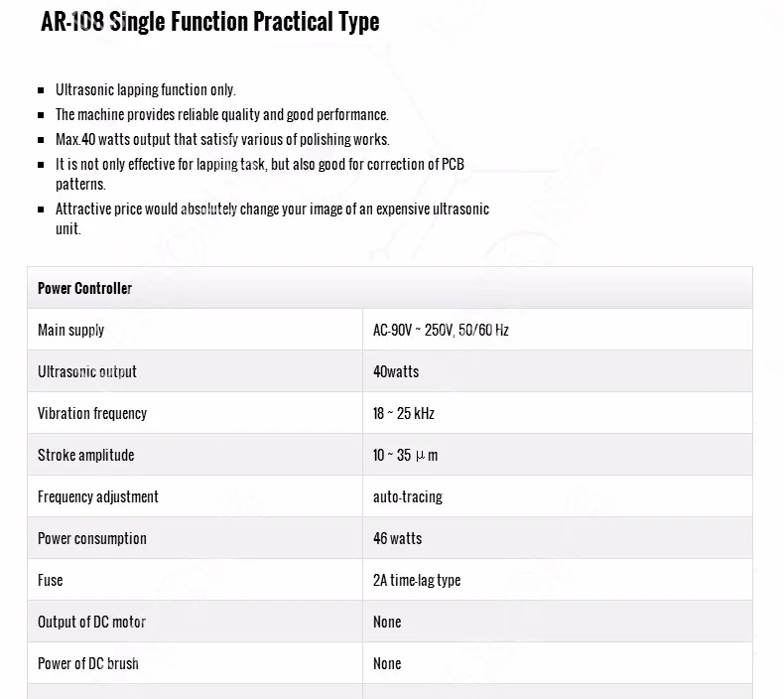Click the Main supply row label
784x699 pixels.
point(71,331)
